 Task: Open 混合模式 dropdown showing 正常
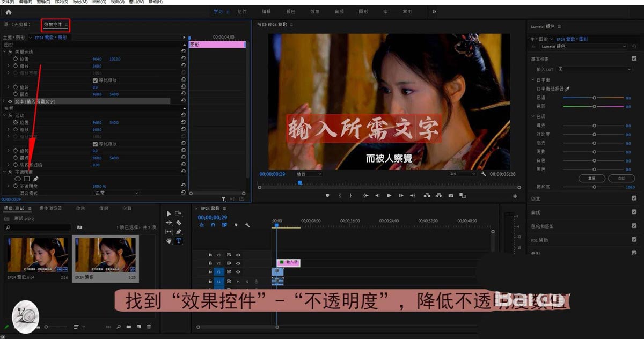(x=116, y=193)
